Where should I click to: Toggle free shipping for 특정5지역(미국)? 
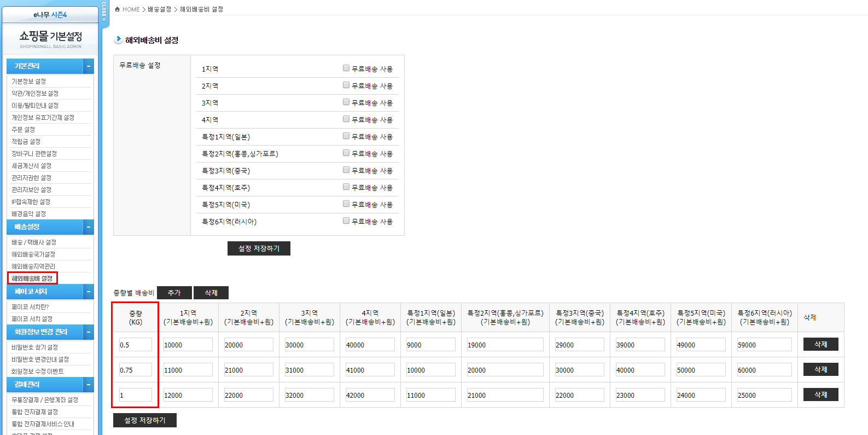pos(346,204)
